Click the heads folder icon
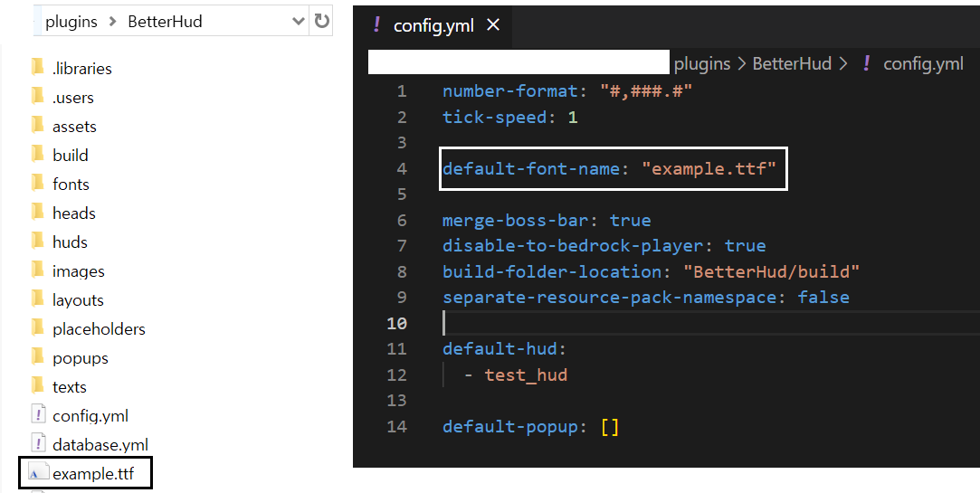980x493 pixels. point(37,212)
